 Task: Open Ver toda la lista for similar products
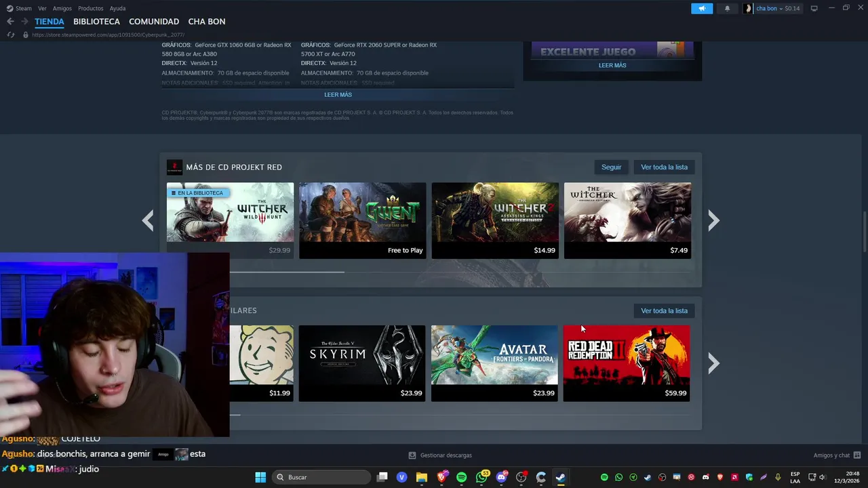[664, 310]
